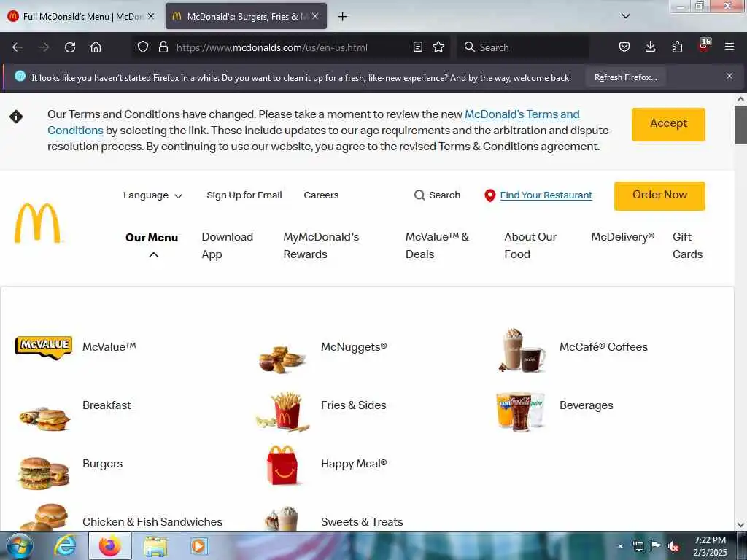
Task: Click the Burgers image
Action: (44, 473)
